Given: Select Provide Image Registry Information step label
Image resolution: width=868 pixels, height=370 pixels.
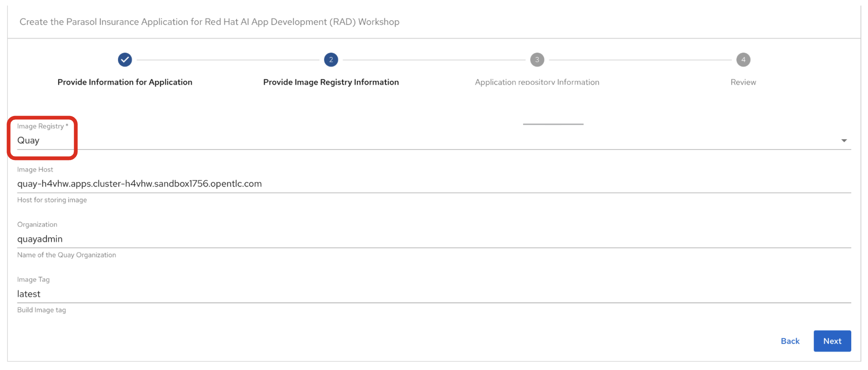Looking at the screenshot, I should [331, 82].
